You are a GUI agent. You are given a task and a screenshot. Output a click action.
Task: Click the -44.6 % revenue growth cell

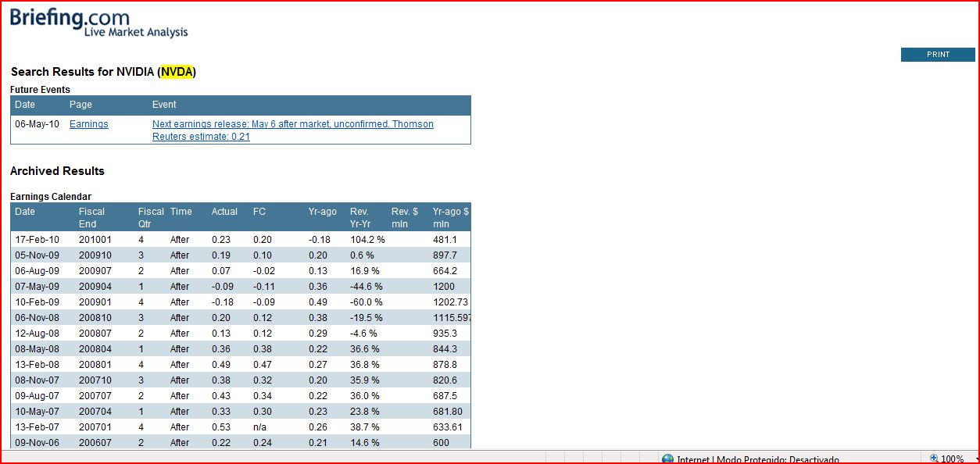367,287
